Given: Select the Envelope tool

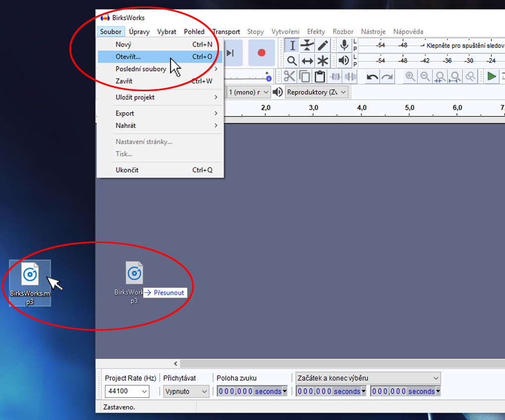Looking at the screenshot, I should tap(307, 46).
